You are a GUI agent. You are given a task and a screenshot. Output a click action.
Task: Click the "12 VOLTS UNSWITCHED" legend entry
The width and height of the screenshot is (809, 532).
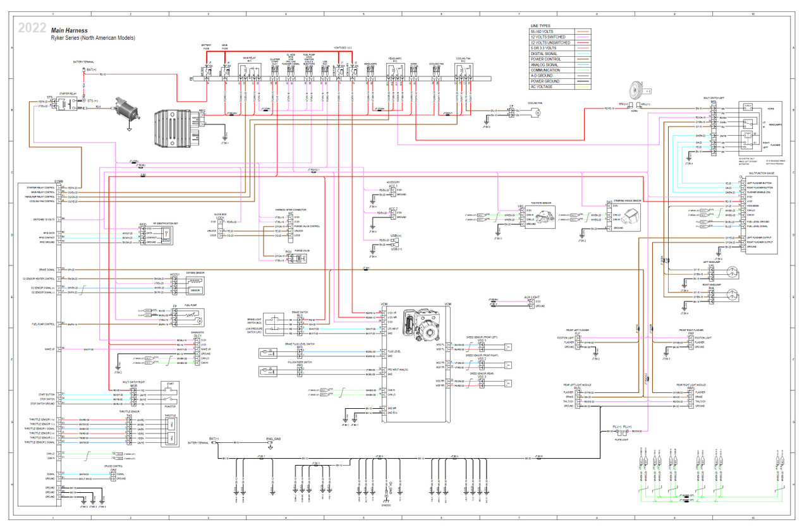click(x=550, y=42)
